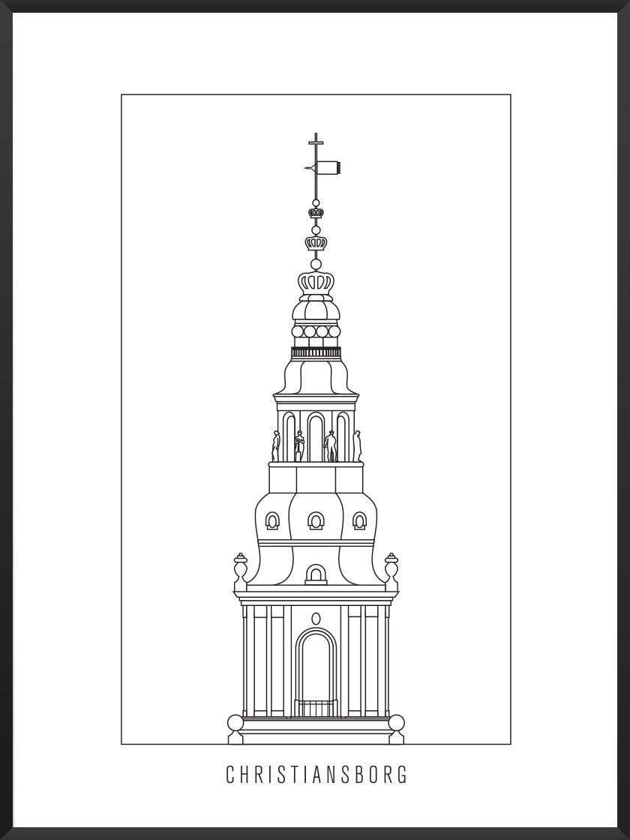
Task: Click the left urn on the cornice
Action: (241, 571)
